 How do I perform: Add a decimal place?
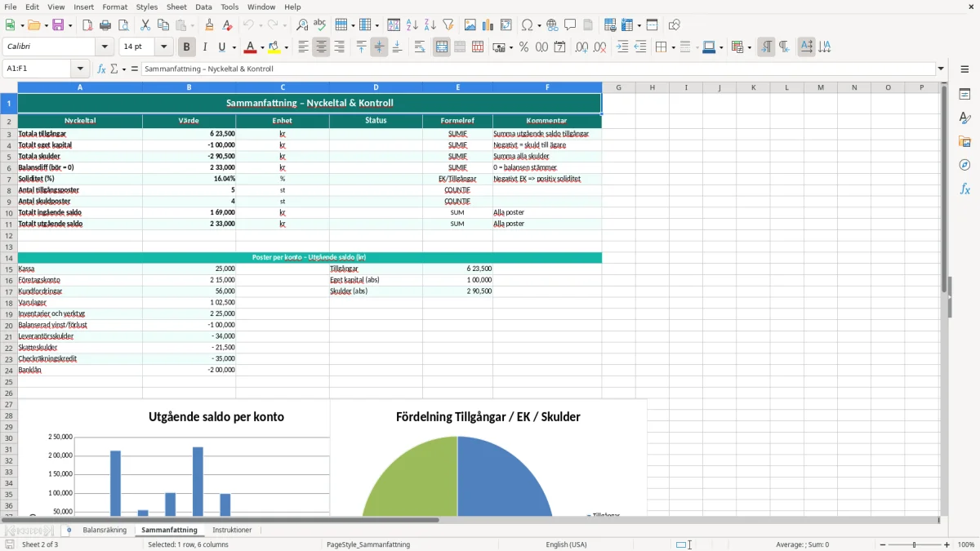(x=581, y=47)
